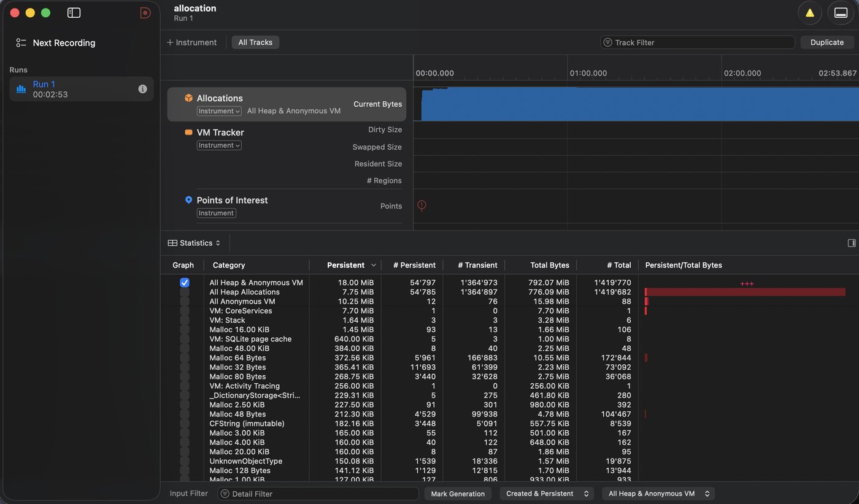Sort by # Transient column header
Image resolution: width=859 pixels, height=504 pixels.
pyautogui.click(x=477, y=265)
